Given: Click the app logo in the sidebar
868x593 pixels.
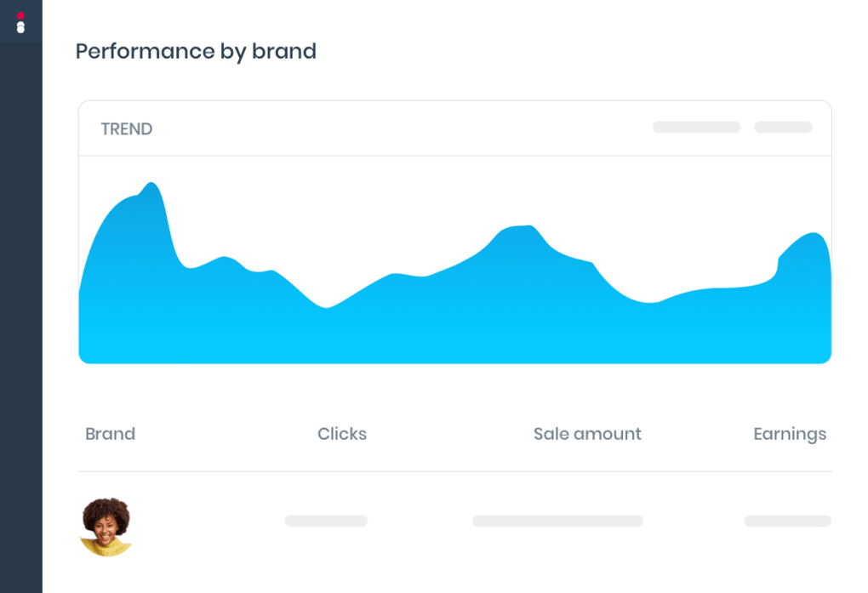Looking at the screenshot, I should (20, 22).
